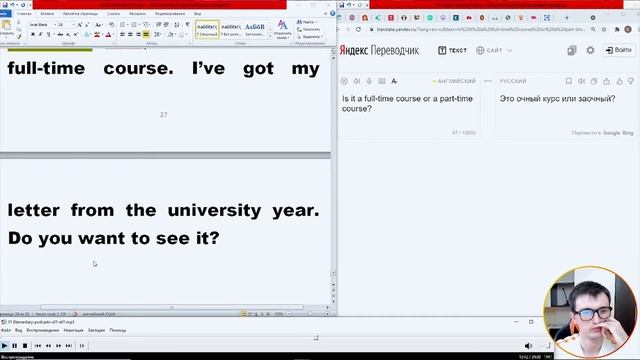Listen to the Russian translation speaker icon

581,81
